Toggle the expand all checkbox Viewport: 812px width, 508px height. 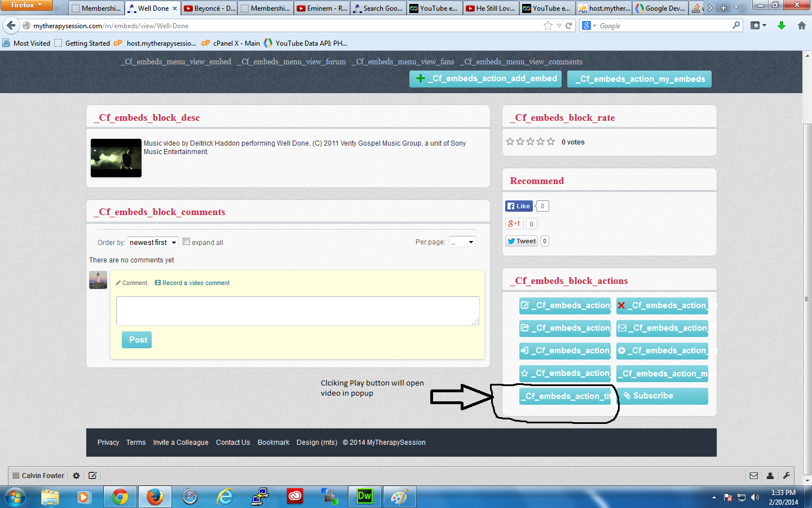[186, 242]
